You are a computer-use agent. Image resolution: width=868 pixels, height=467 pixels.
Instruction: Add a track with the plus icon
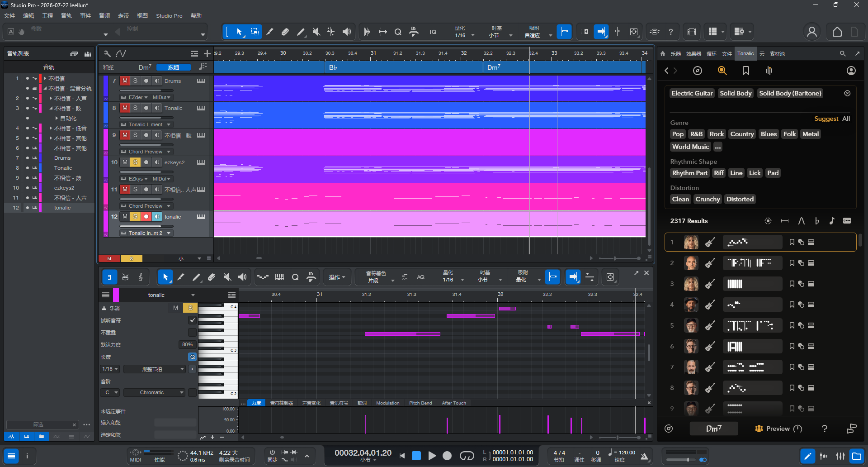click(x=207, y=53)
